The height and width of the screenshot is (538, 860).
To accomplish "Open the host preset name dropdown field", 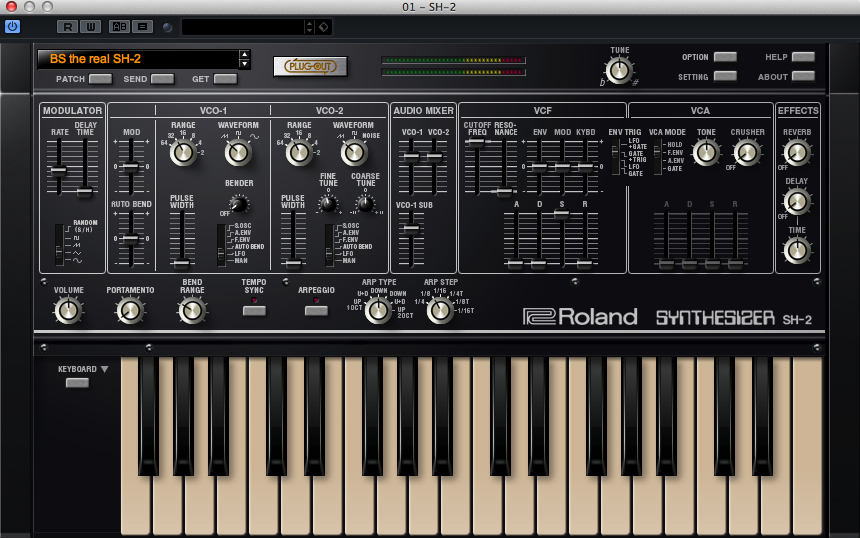I will tap(243, 26).
